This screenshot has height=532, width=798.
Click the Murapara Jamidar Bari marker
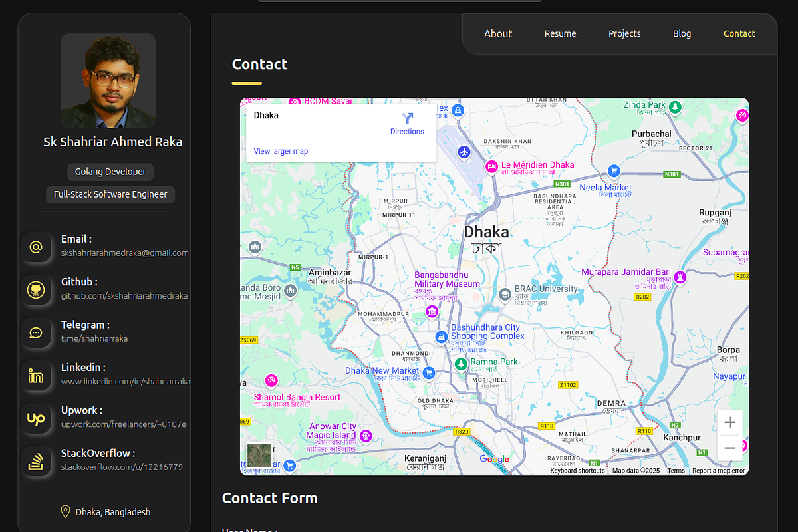tap(680, 277)
